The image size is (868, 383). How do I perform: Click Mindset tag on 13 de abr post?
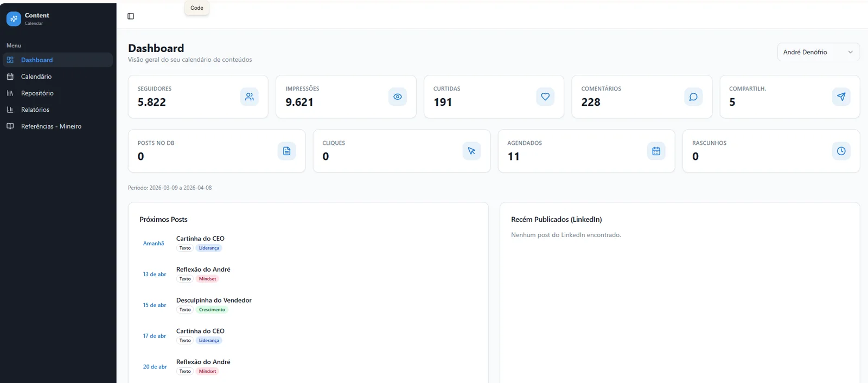[x=207, y=279]
